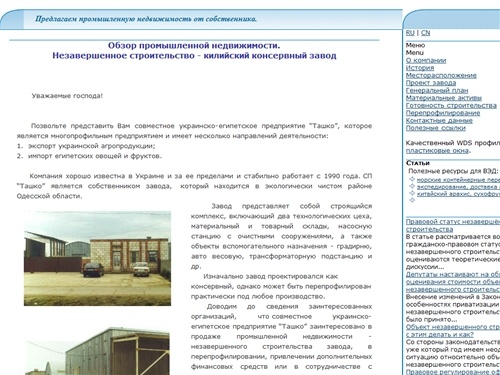This screenshot has width=500, height=375.
Task: Open 'экспедирование, доставка' resource link
Action: 458,187
